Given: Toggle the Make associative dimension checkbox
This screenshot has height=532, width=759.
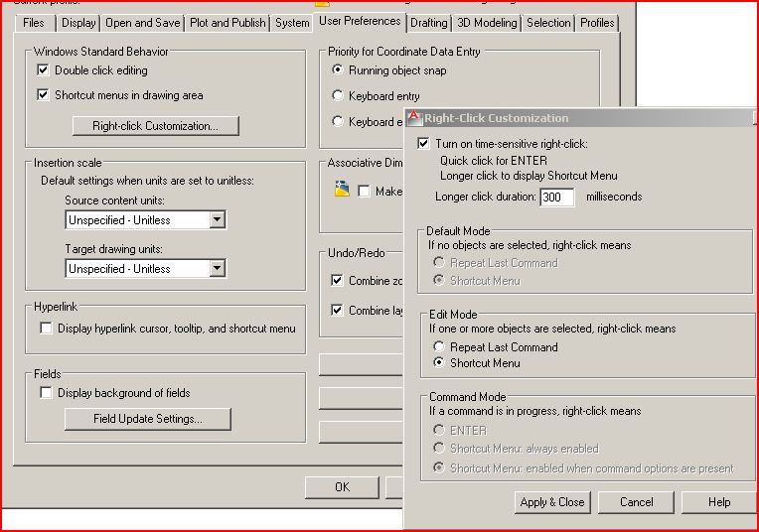Looking at the screenshot, I should pyautogui.click(x=364, y=191).
